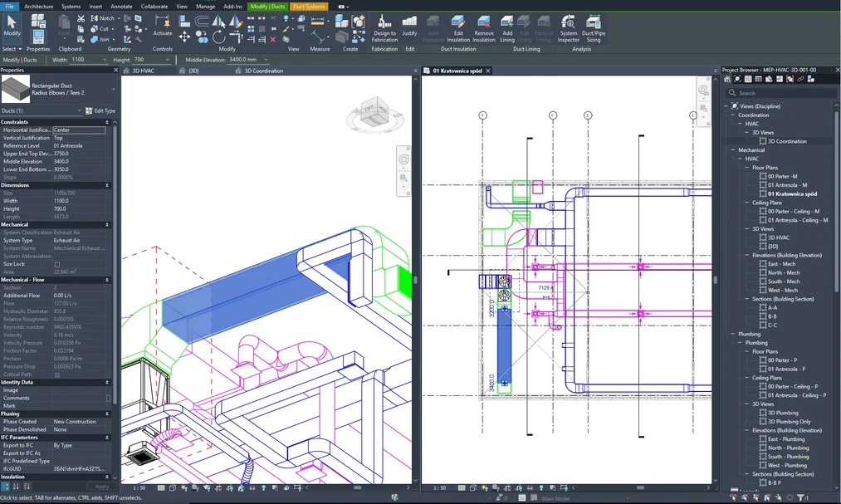Viewport: 841px width, 504px height.
Task: Click the Search field in Project Browser
Action: tap(780, 92)
